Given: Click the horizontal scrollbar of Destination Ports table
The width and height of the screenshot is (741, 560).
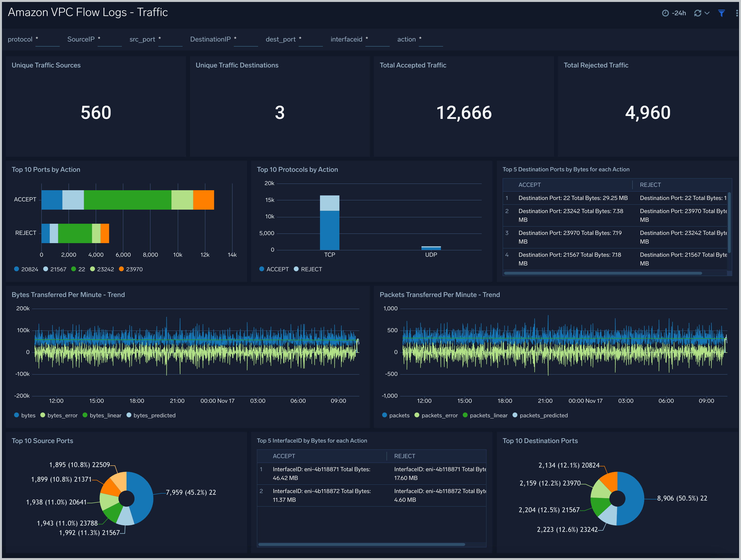Looking at the screenshot, I should [603, 273].
